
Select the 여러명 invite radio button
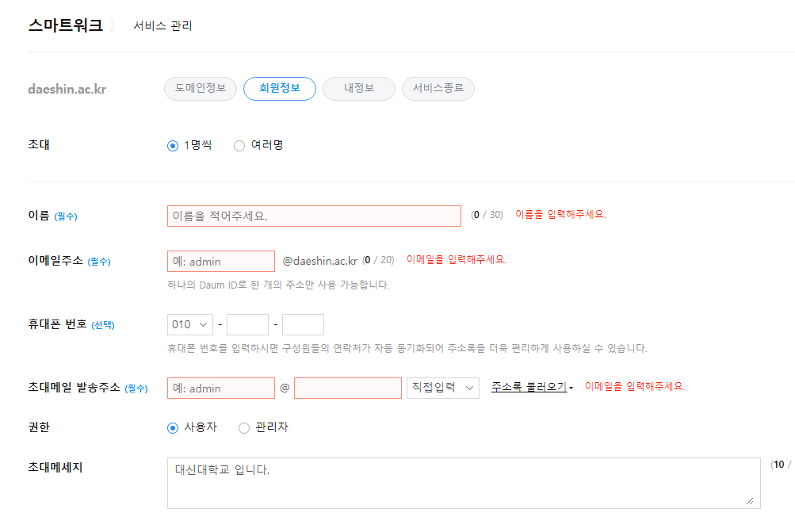pos(239,146)
